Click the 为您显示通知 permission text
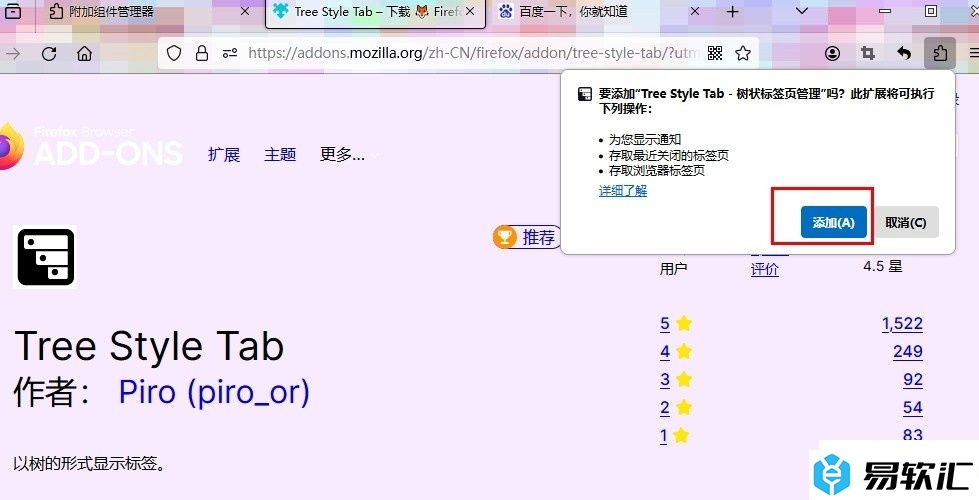This screenshot has width=979, height=500. [645, 140]
